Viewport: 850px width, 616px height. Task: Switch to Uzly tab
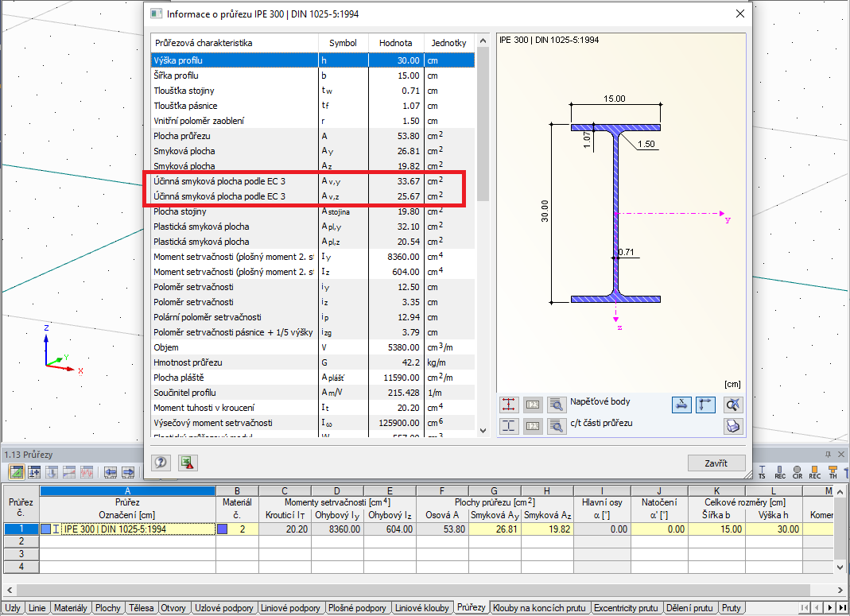(x=13, y=608)
